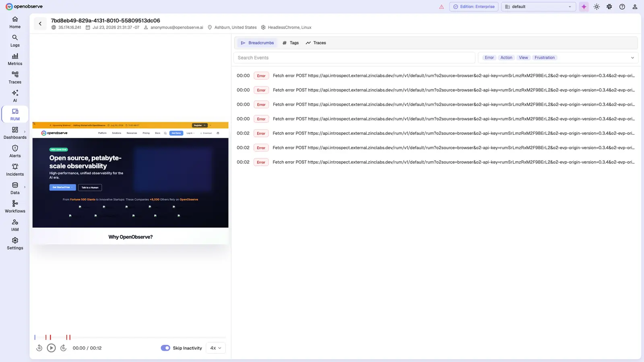Open the Incidents section
Image resolution: width=644 pixels, height=362 pixels.
(x=15, y=170)
